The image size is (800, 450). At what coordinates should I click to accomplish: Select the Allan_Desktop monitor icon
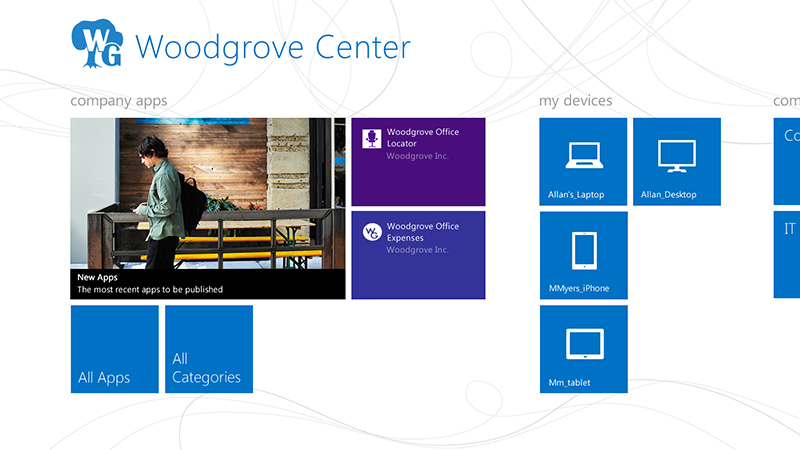676,154
